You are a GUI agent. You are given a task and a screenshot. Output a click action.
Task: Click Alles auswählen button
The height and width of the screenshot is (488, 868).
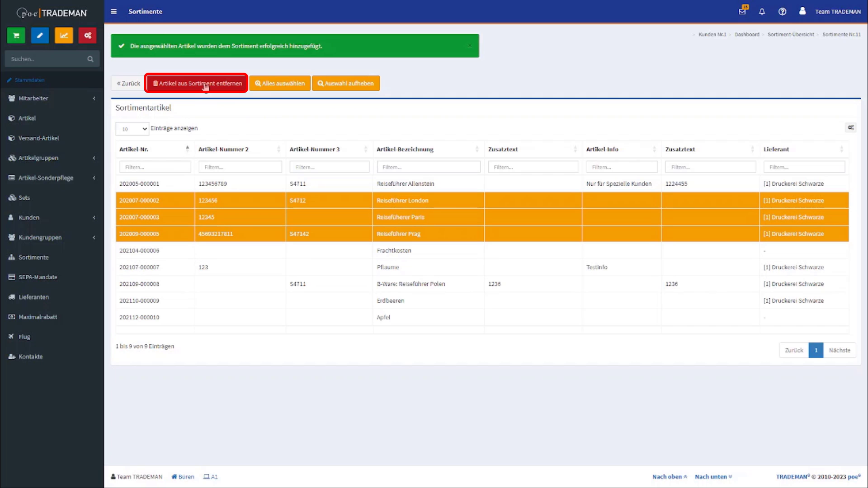(280, 83)
